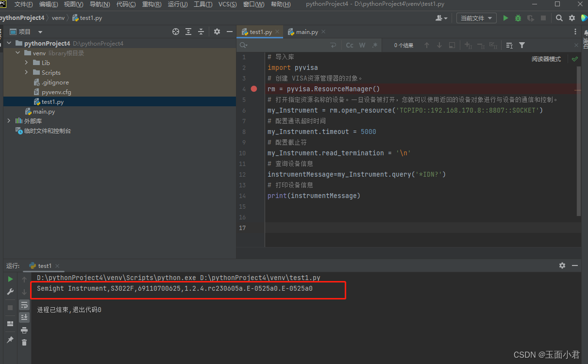Image resolution: width=588 pixels, height=364 pixels.
Task: Hide the project tool window
Action: [x=230, y=32]
